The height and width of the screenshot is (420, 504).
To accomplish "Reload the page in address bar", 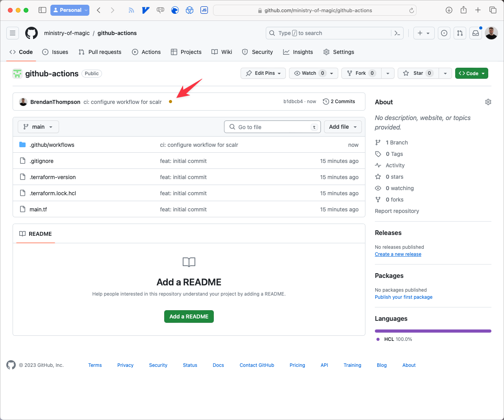I will click(411, 11).
